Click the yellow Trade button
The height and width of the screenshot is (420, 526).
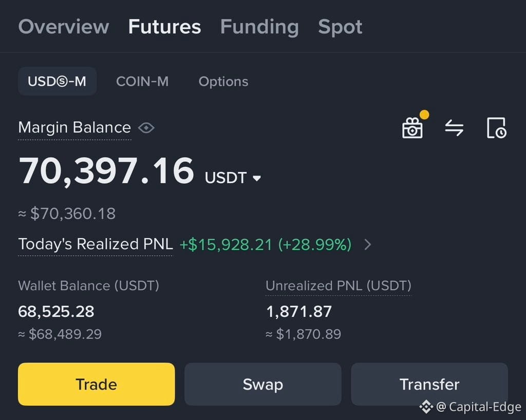tap(96, 384)
